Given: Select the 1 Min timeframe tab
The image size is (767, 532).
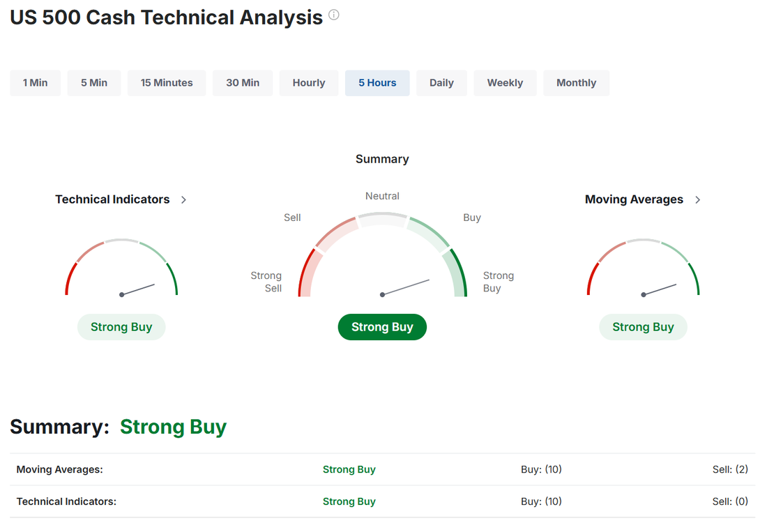Looking at the screenshot, I should coord(36,83).
